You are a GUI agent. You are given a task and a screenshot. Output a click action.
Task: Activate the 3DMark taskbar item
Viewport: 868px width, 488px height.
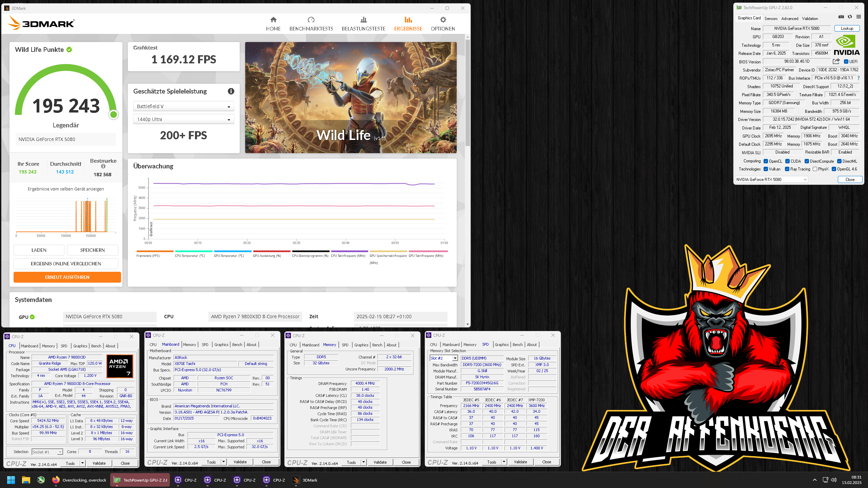click(x=305, y=480)
